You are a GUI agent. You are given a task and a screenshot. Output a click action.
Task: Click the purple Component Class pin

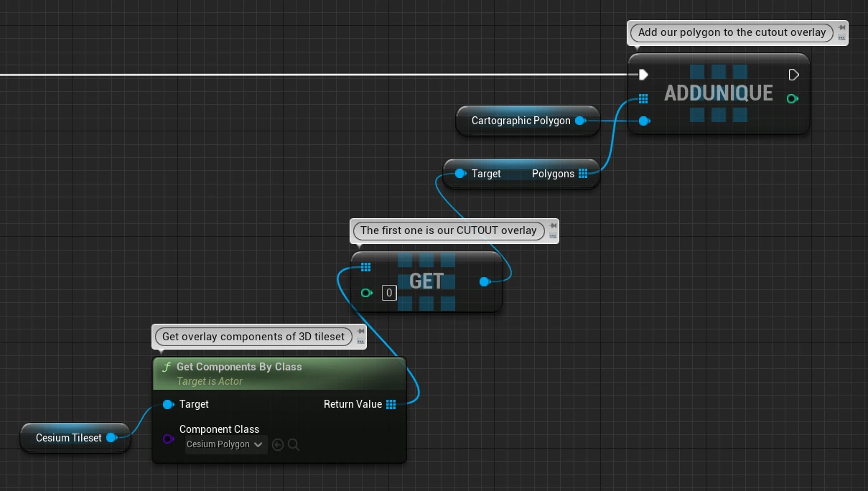168,439
